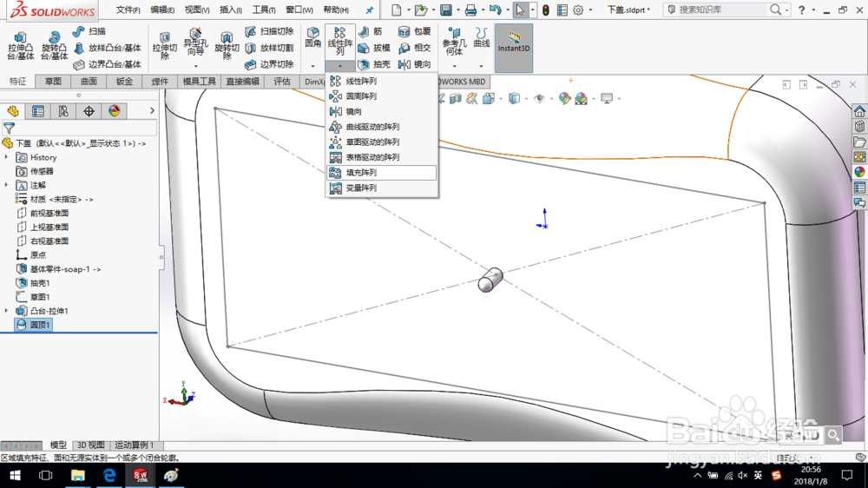Open the FeatureManager design tree tab

tap(13, 111)
